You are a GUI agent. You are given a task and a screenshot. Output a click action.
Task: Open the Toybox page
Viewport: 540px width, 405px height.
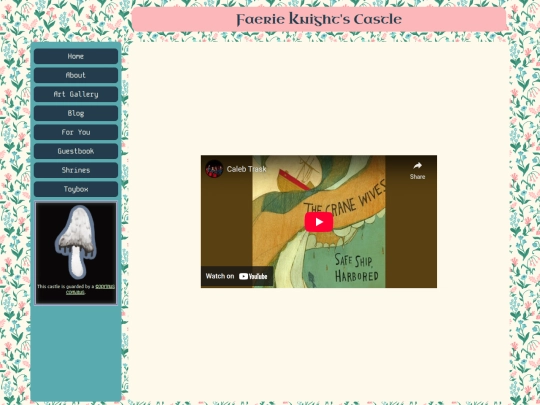(76, 189)
